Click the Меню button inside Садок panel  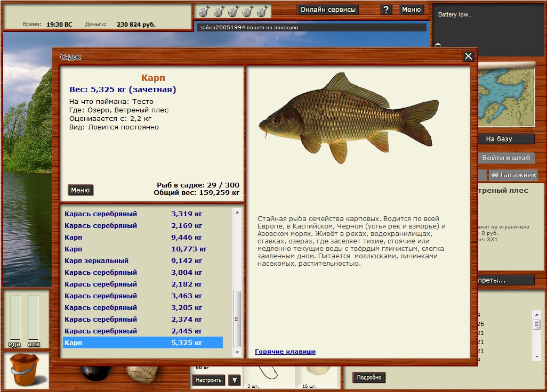pos(81,190)
